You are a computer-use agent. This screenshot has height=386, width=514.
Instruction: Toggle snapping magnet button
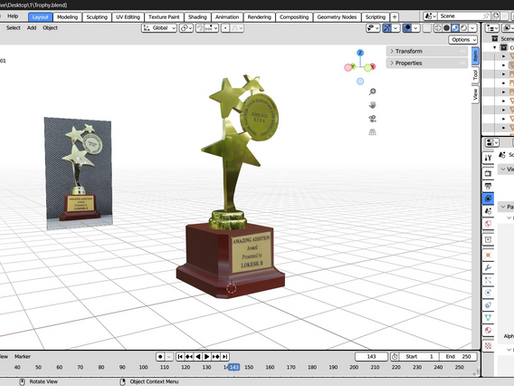pyautogui.click(x=201, y=28)
